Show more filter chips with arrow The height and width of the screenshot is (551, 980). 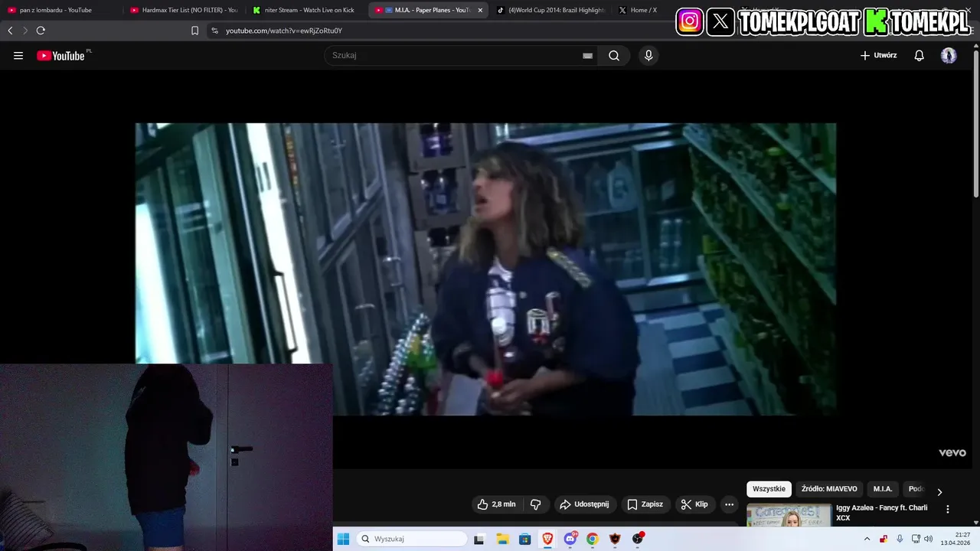939,491
